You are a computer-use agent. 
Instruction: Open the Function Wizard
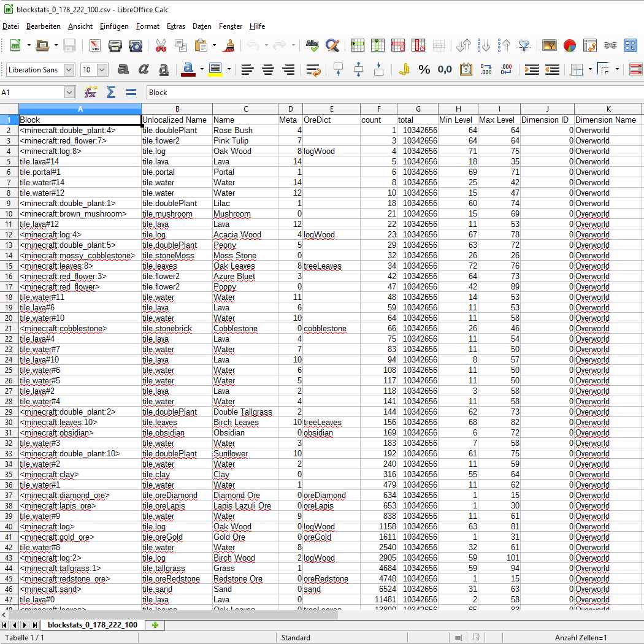click(x=91, y=93)
